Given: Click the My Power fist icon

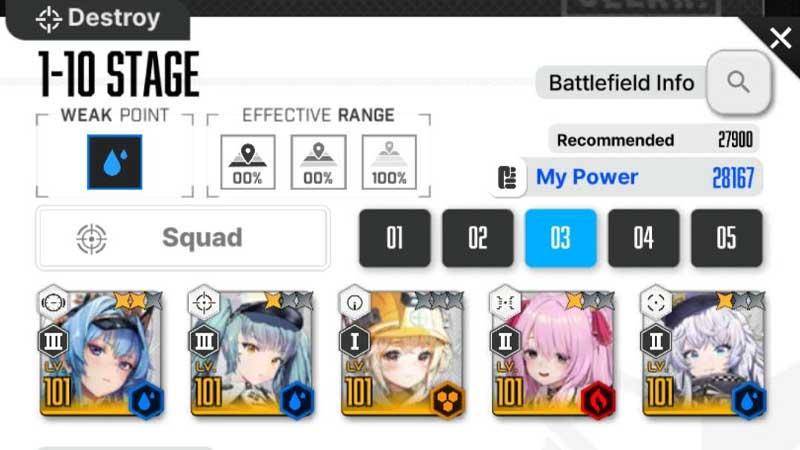Looking at the screenshot, I should pyautogui.click(x=507, y=178).
